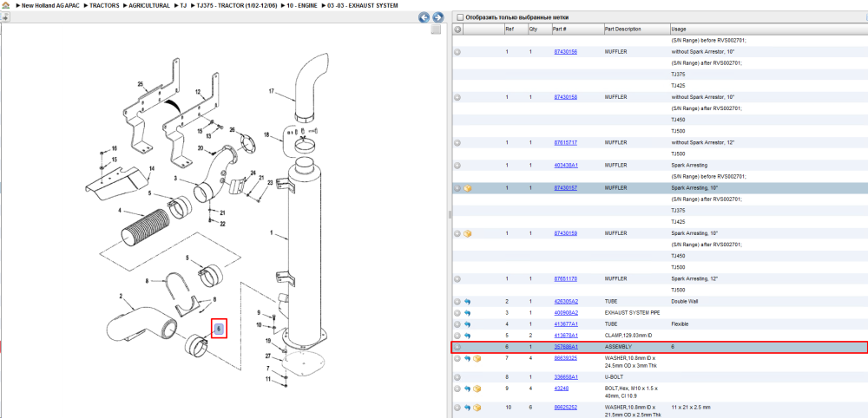This screenshot has width=868, height=418.
Task: Click the package icon for 87430159
Action: point(468,233)
